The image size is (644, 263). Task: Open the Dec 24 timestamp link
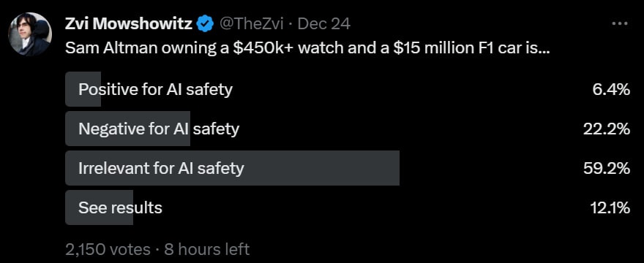tap(323, 24)
